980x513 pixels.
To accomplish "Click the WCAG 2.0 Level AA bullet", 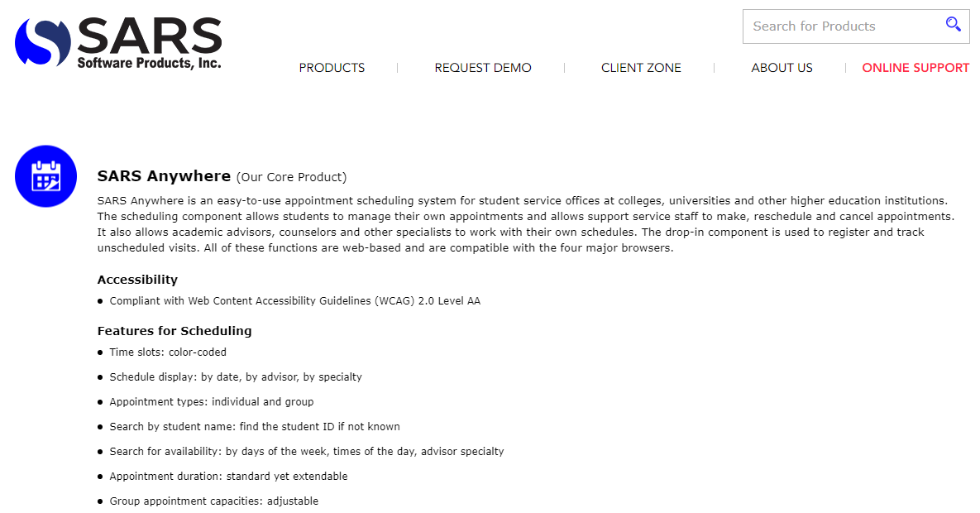I will [x=294, y=301].
